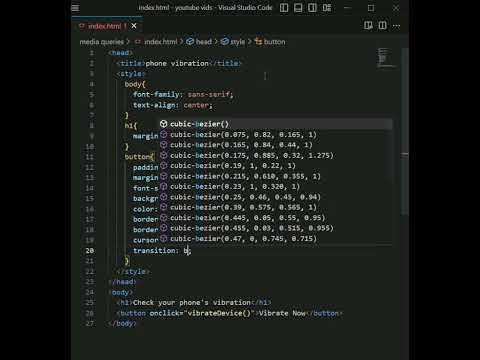Open preview to the side icon
Image resolution: width=480 pixels, height=360 pixels.
pyautogui.click(x=368, y=26)
